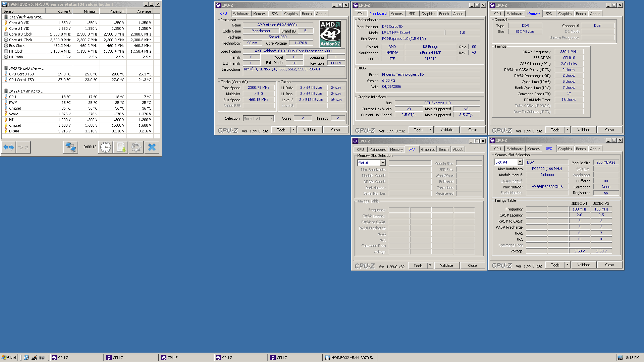644x362 pixels.
Task: Open HWiNFO sensor settings gear icon
Action: coord(136,147)
